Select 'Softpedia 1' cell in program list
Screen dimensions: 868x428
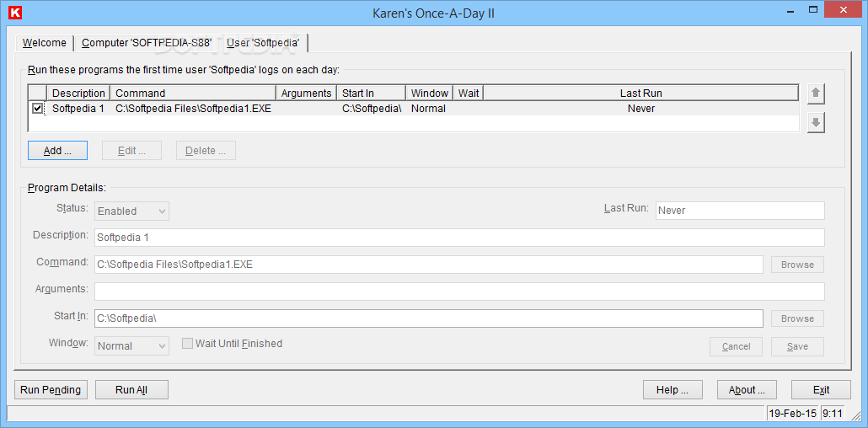tap(78, 109)
